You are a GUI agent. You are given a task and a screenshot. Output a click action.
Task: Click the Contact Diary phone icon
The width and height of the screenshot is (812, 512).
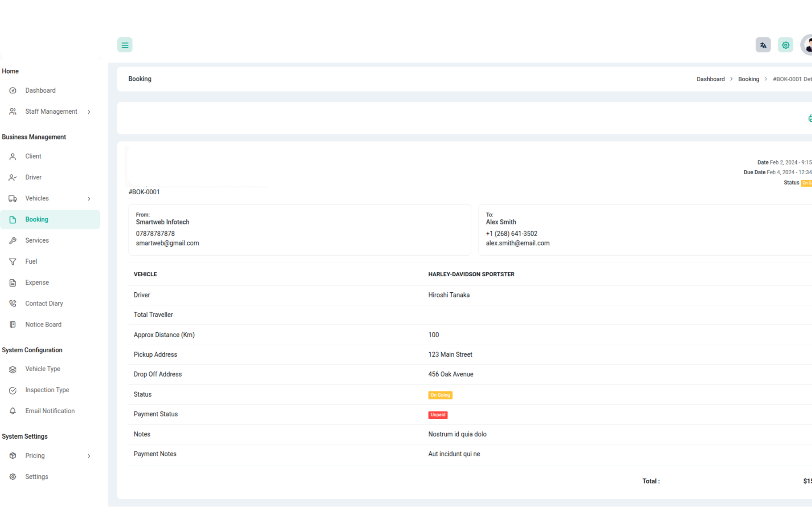tap(13, 304)
